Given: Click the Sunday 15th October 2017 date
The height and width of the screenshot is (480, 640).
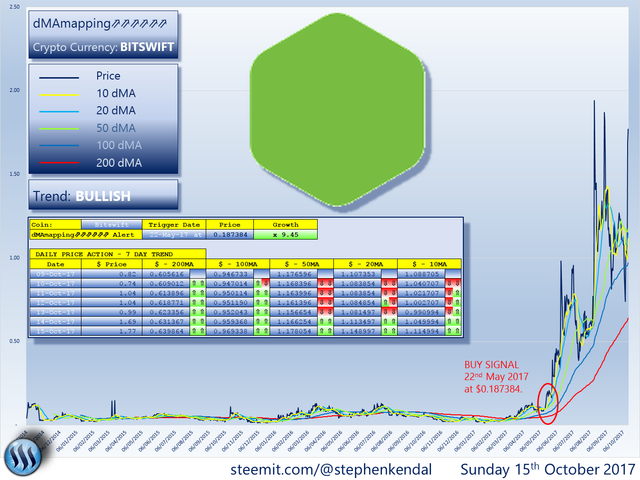Looking at the screenshot, I should (548, 469).
